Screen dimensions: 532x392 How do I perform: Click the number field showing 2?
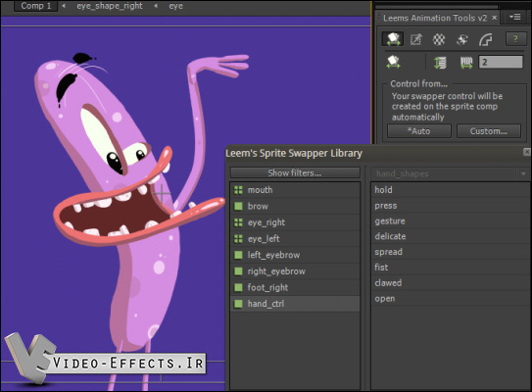click(x=501, y=63)
